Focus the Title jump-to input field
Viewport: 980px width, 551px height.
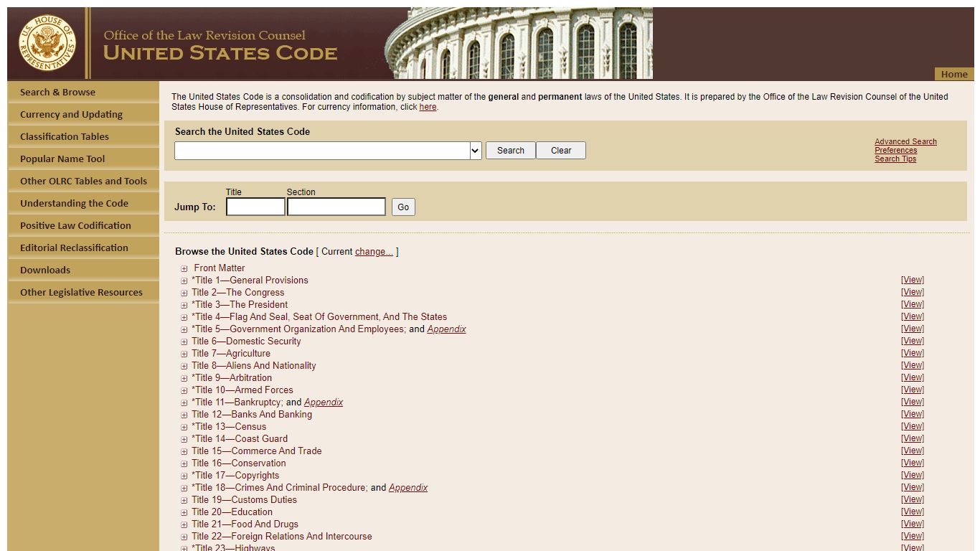(255, 207)
